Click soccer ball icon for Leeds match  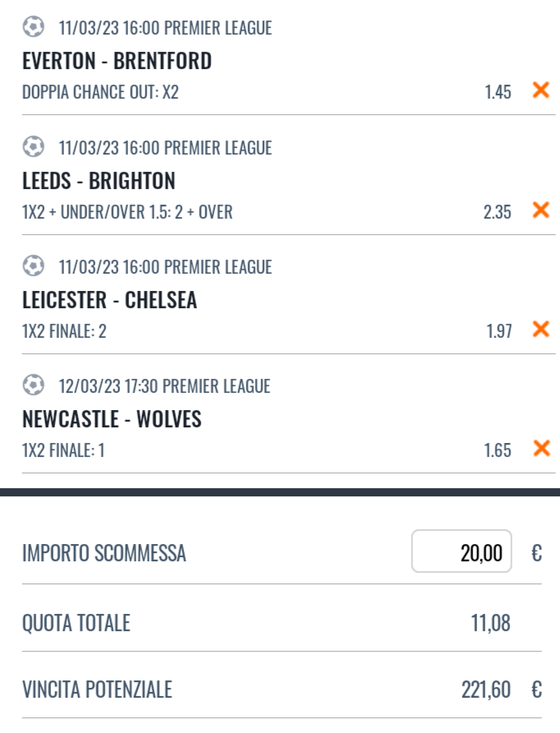[33, 147]
